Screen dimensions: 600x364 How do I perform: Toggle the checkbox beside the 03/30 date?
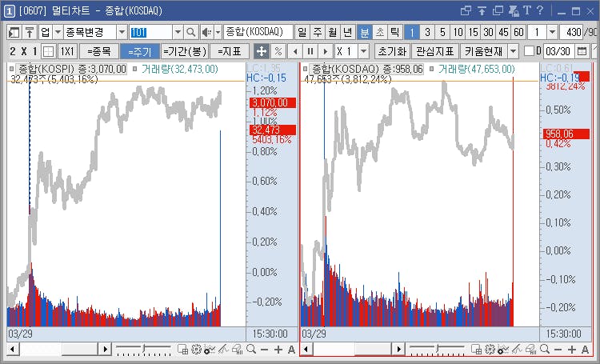529,51
